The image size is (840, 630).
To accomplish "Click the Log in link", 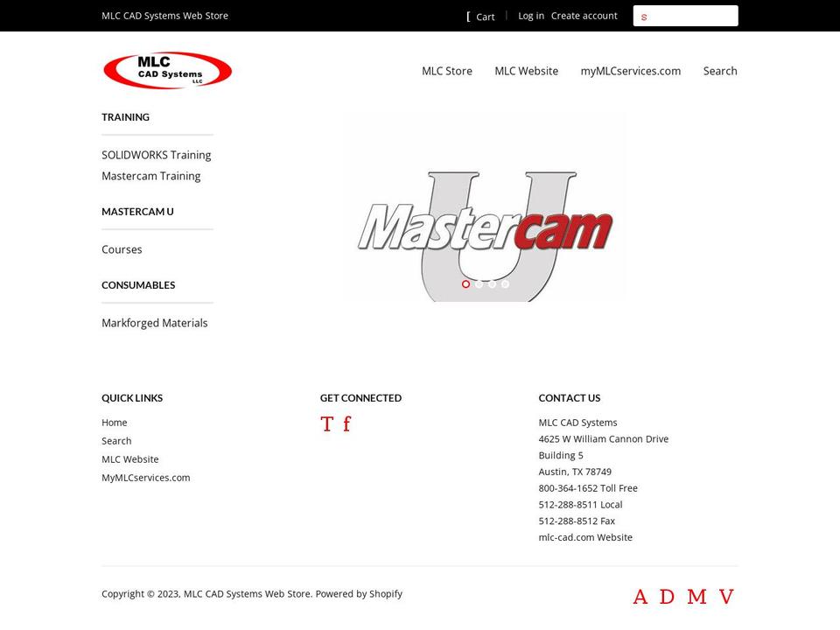I will 531,16.
